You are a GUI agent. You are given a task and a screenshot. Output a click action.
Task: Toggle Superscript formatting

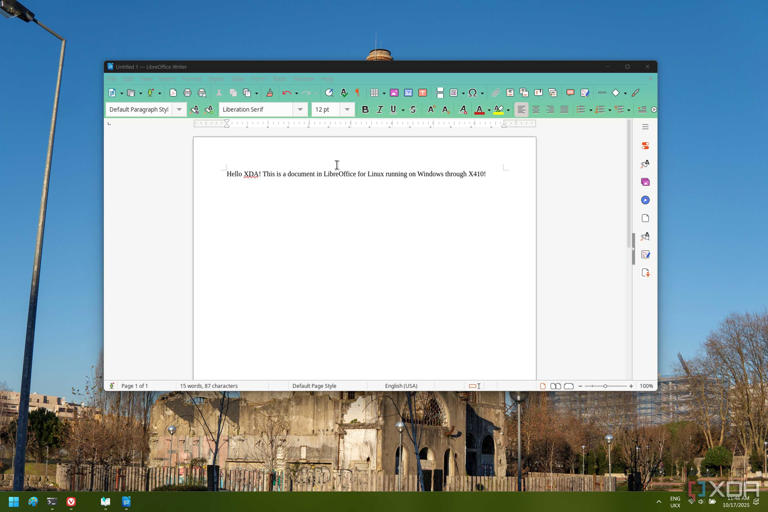431,109
